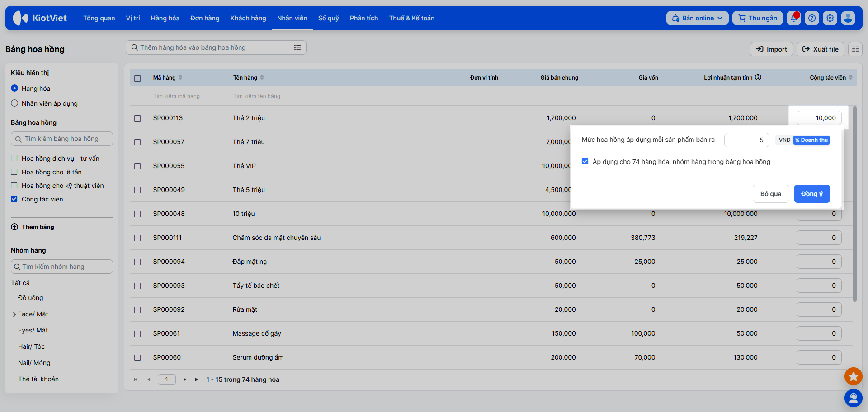Sort by the Mã hàng column arrows
Screen dimensions: 868x412
point(180,77)
